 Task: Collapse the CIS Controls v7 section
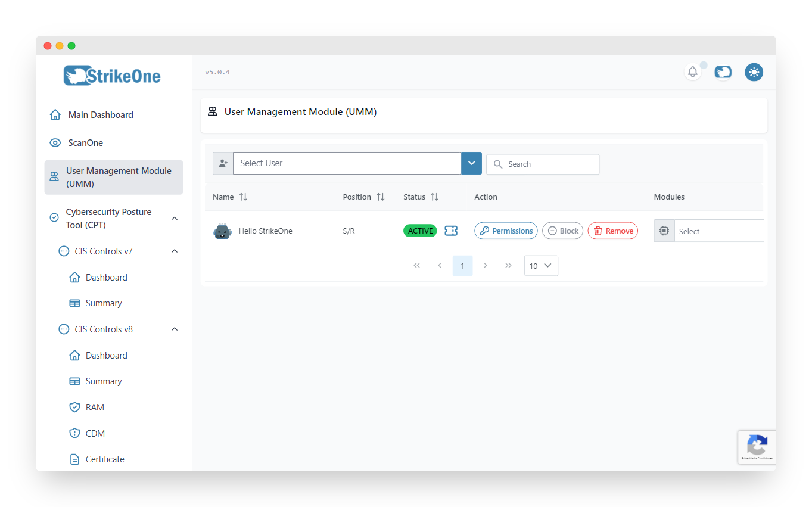click(174, 251)
